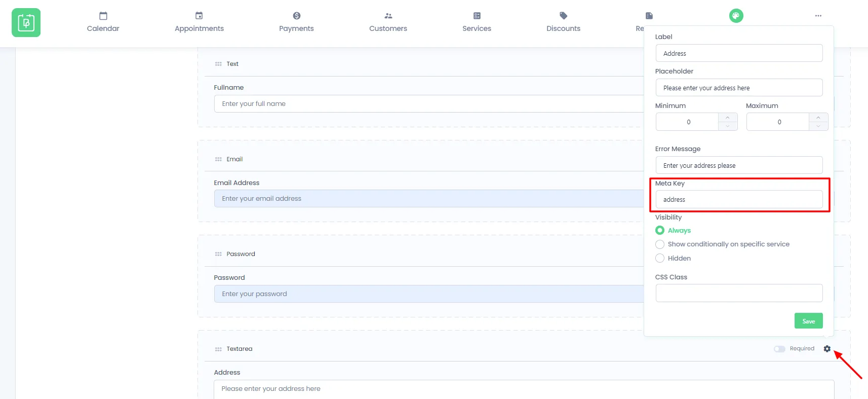Viewport: 868px width, 399px height.
Task: Click the Services list icon
Action: click(x=477, y=16)
